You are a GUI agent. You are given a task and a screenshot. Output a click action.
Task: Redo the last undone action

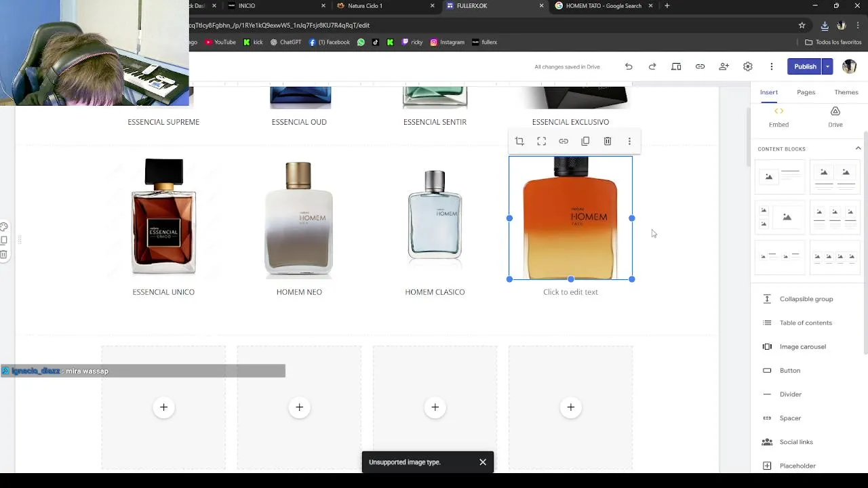tap(652, 66)
